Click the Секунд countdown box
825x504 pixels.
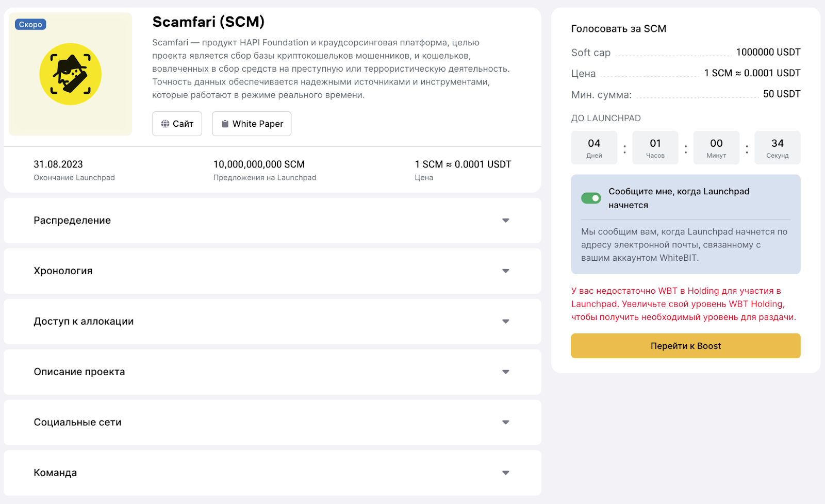(778, 148)
